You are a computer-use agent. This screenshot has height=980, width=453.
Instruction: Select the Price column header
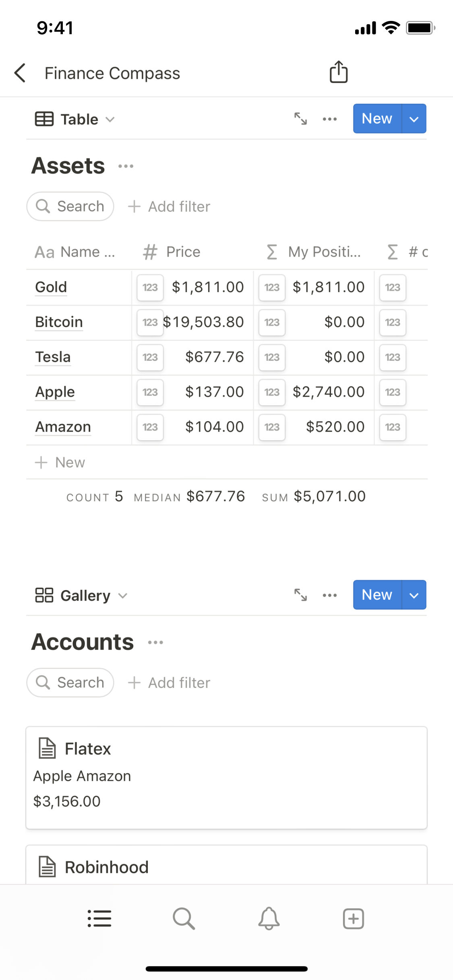pos(183,252)
